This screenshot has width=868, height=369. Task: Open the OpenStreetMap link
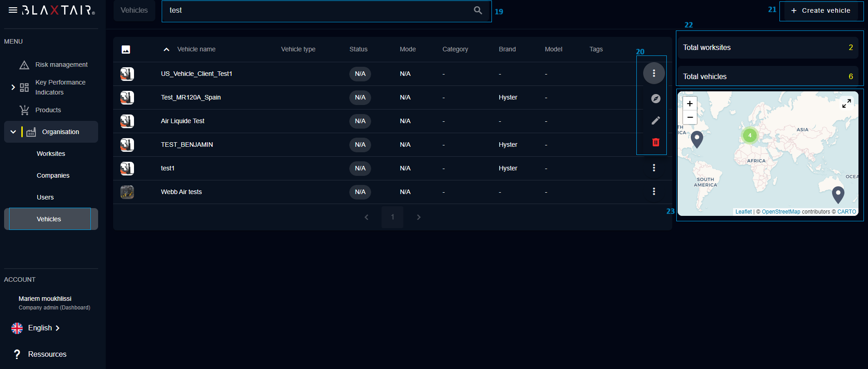click(780, 212)
